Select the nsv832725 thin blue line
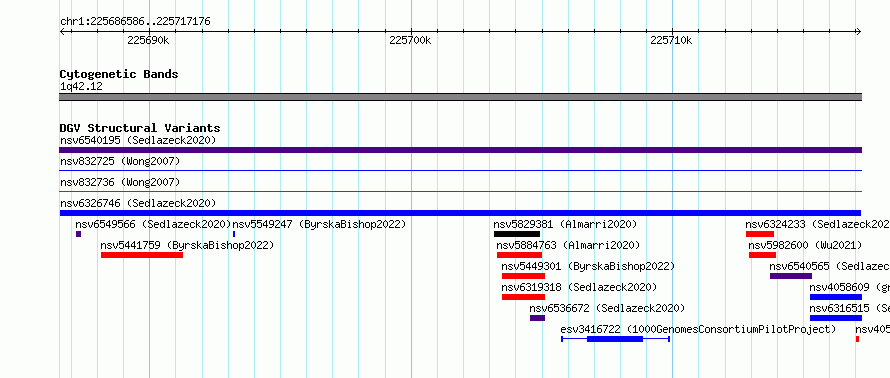890x378 pixels. (x=460, y=170)
